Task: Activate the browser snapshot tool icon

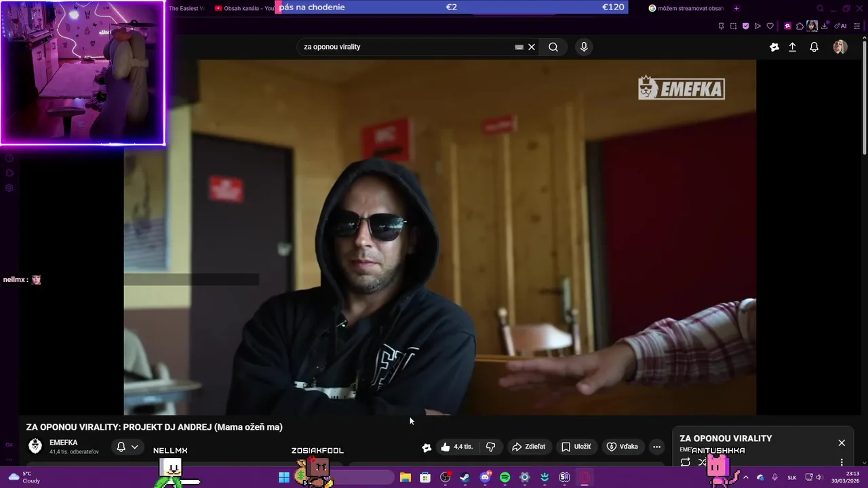Action: tap(733, 26)
